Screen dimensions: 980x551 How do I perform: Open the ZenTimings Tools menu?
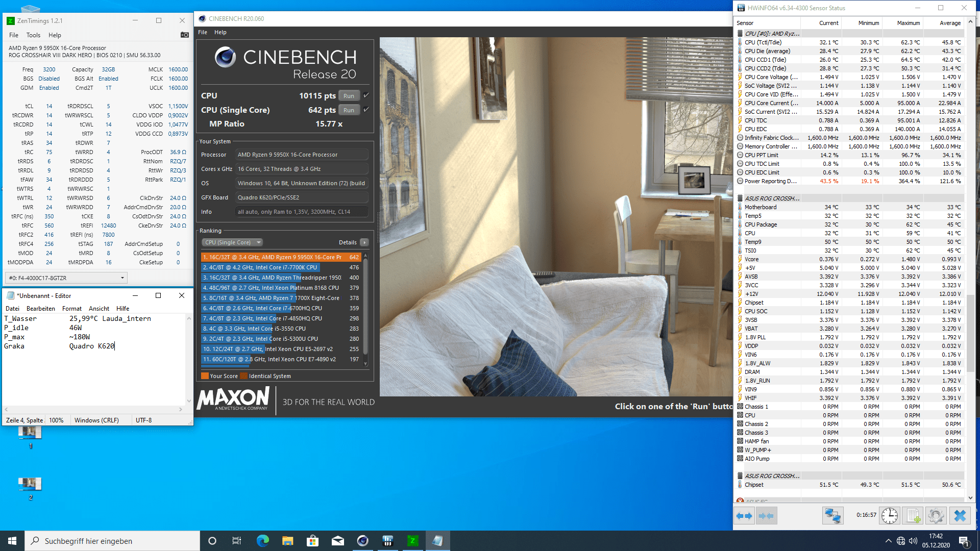(33, 35)
